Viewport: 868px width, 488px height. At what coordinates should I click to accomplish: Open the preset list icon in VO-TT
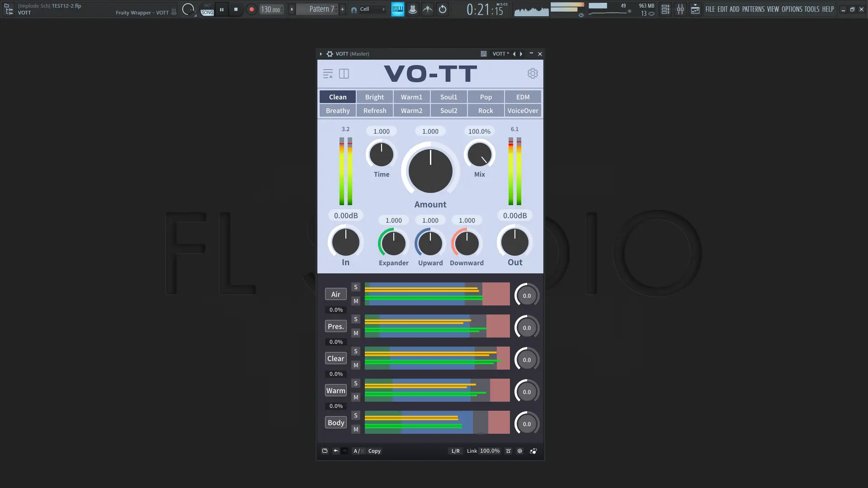[x=328, y=74]
